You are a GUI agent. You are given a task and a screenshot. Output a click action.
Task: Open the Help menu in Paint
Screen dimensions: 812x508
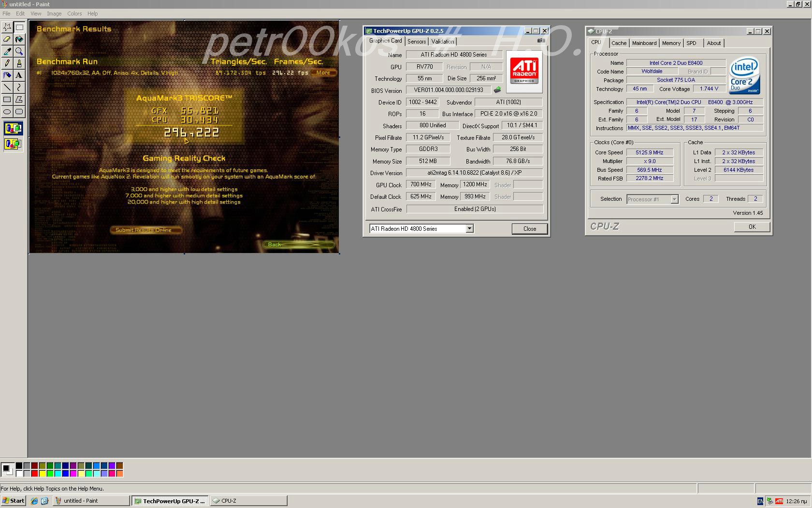[x=92, y=14]
